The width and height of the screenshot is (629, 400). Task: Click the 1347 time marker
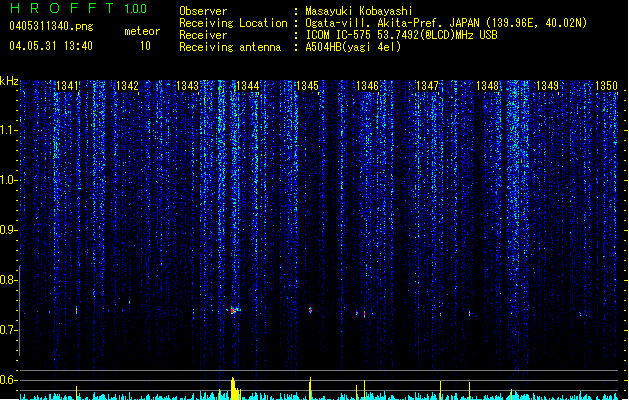coord(428,85)
